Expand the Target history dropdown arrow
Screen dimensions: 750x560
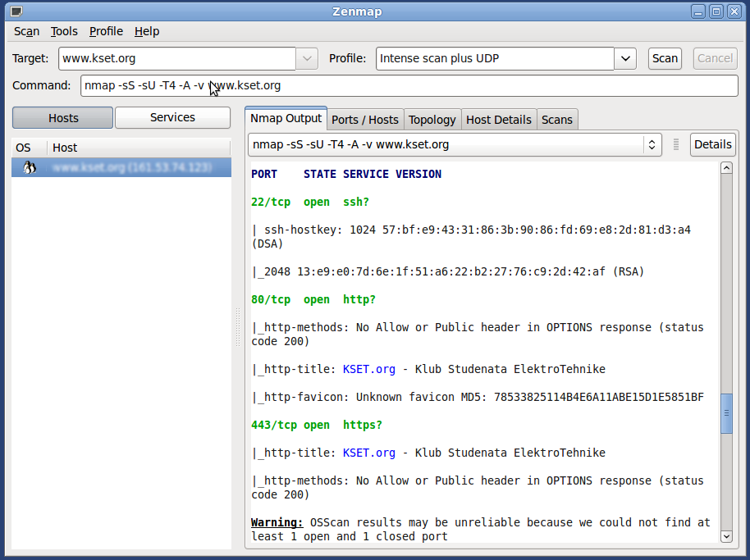coord(307,58)
